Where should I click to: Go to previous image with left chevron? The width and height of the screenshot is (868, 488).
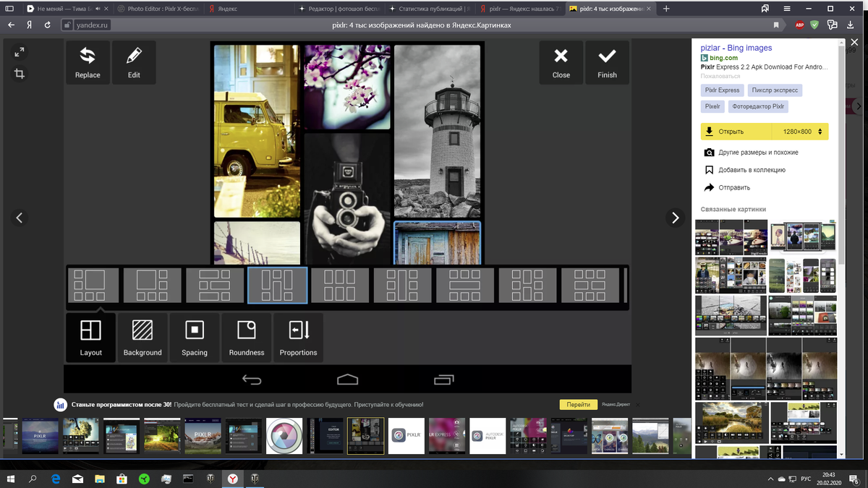pyautogui.click(x=20, y=218)
